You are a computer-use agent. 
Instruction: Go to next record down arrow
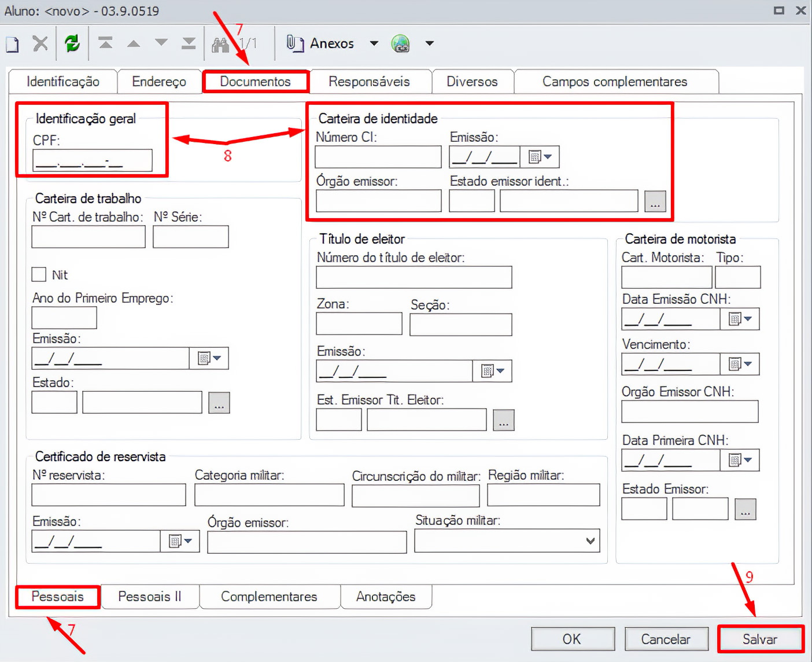[161, 43]
